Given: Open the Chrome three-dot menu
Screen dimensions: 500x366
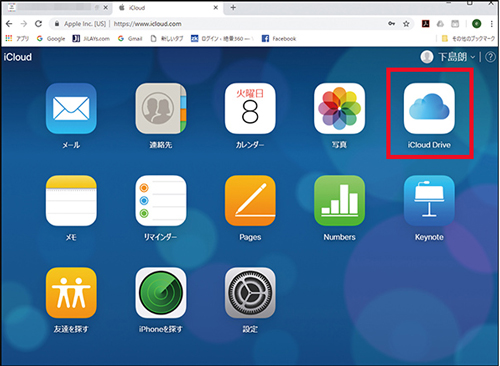Looking at the screenshot, I should pos(492,24).
